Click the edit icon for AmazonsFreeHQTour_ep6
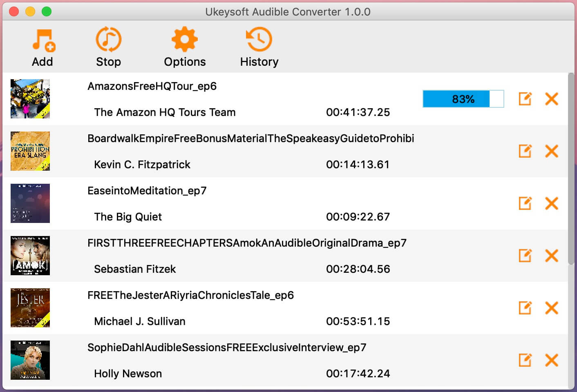577x392 pixels. tap(526, 99)
